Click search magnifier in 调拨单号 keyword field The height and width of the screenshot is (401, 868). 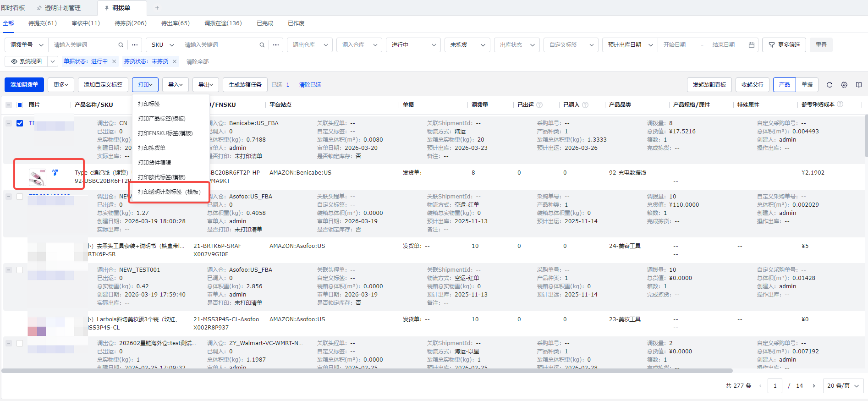(121, 45)
